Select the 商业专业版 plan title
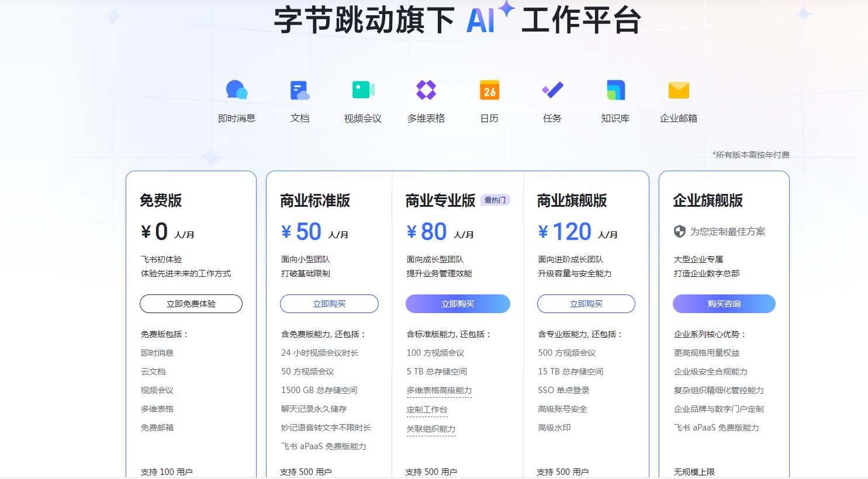Screen dimensions: 868x479 (x=440, y=200)
